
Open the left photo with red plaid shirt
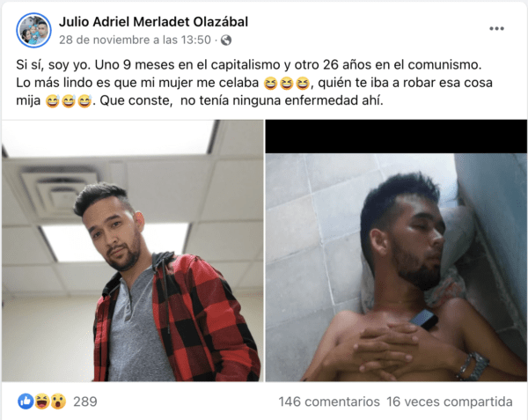(133, 251)
